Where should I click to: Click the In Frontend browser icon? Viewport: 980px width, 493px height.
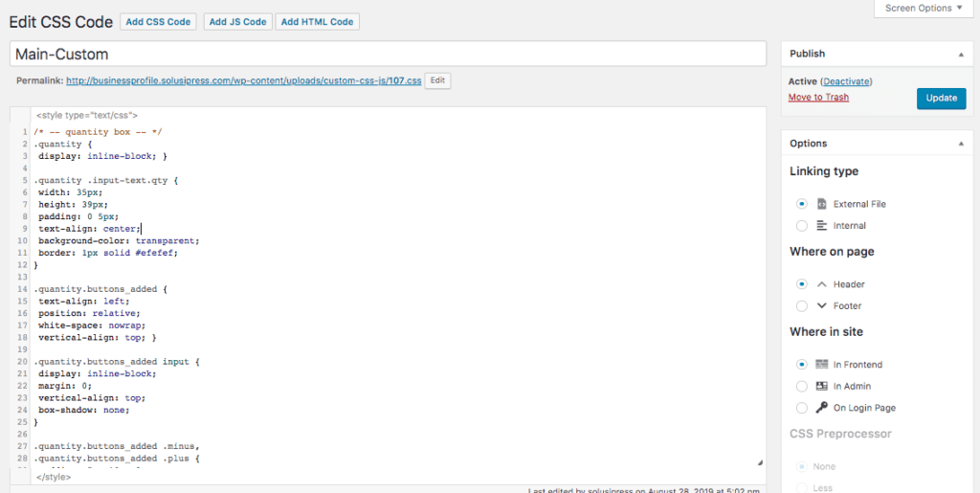click(821, 365)
